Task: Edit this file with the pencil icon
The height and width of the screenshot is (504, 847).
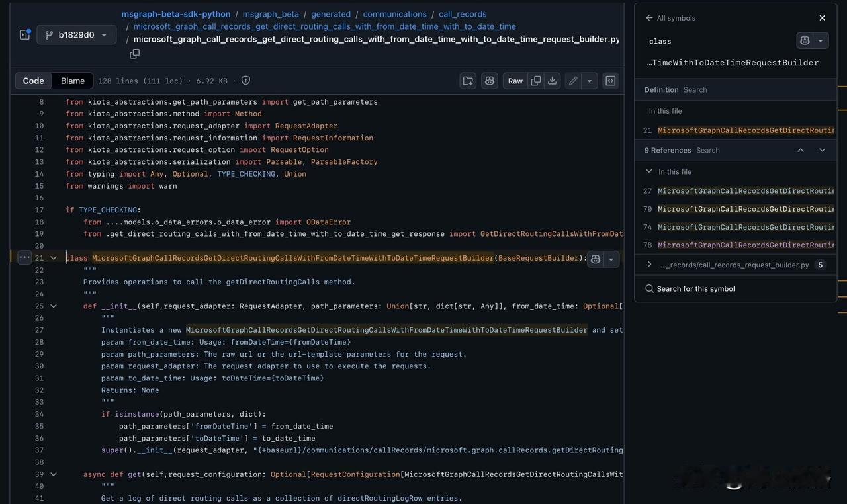Action: coord(573,81)
